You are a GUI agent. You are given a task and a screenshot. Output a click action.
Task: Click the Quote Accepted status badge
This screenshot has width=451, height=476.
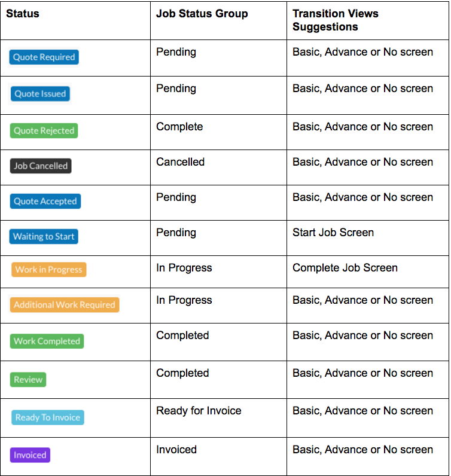(45, 202)
